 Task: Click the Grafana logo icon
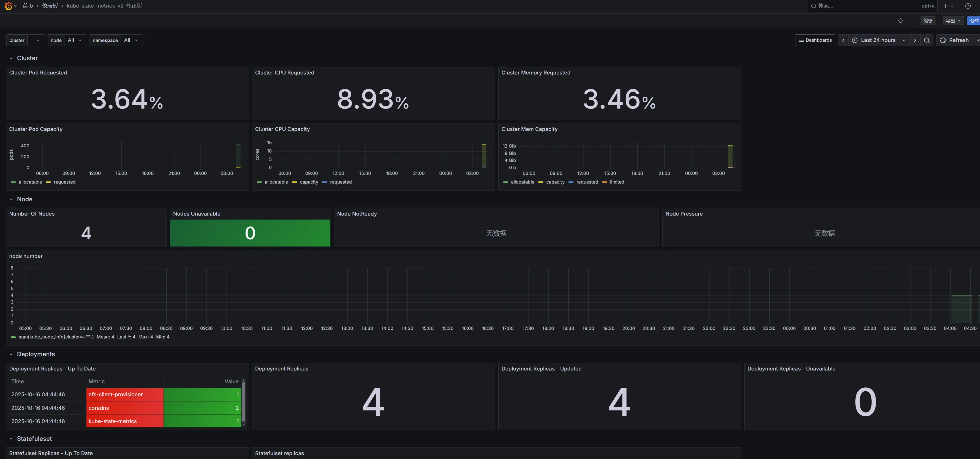coord(8,6)
